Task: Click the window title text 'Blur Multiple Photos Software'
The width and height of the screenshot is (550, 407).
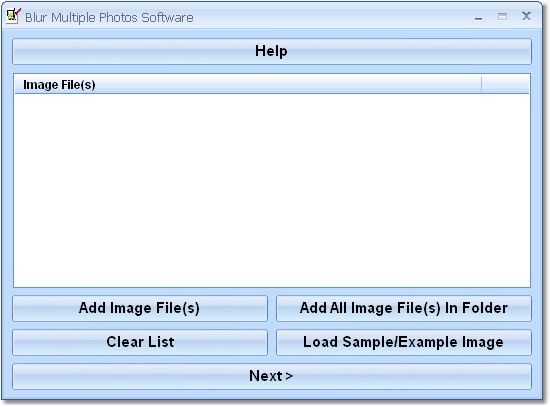Action: pos(109,18)
